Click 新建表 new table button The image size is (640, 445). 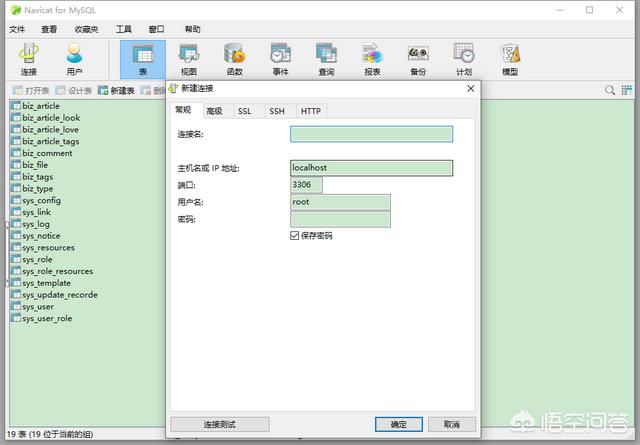pos(116,90)
